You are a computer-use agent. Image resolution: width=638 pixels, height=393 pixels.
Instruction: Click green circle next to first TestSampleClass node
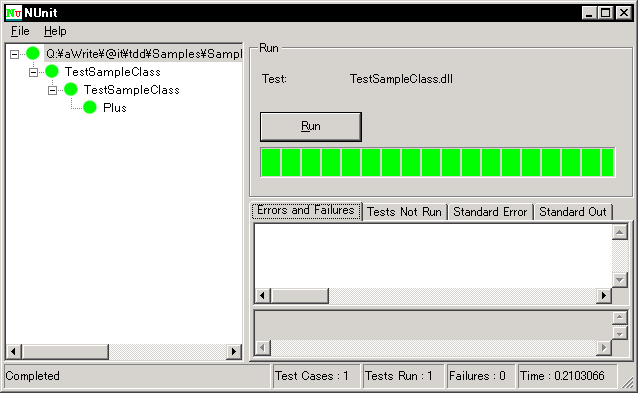point(52,71)
